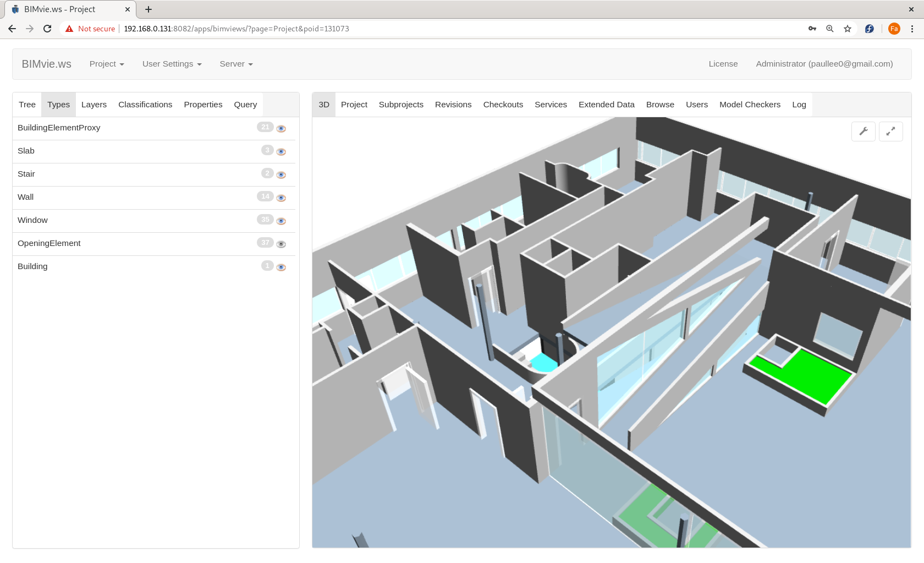Click the password key icon in address bar
The height and width of the screenshot is (563, 924).
pos(812,29)
